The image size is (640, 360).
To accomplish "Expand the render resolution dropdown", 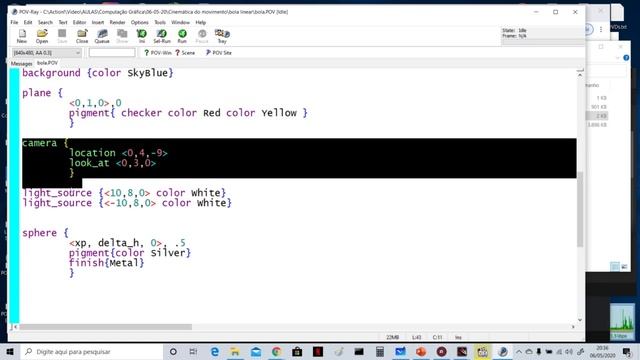I will coord(78,53).
